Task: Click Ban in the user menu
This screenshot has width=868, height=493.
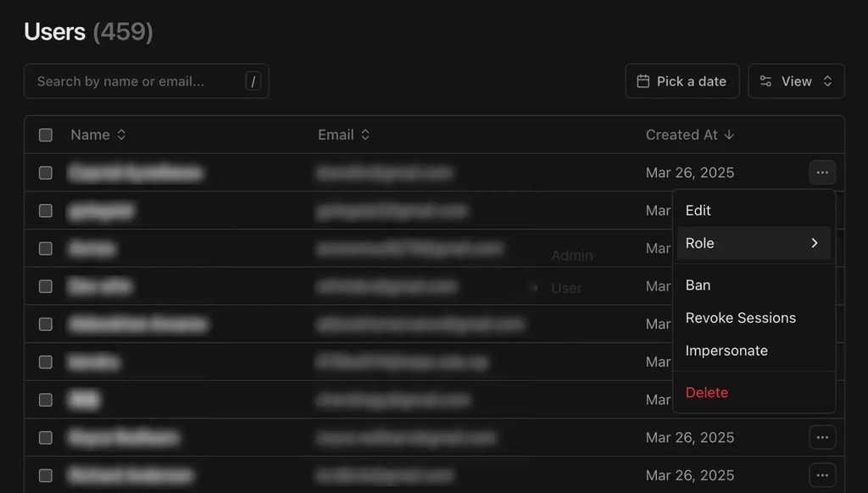Action: (698, 285)
